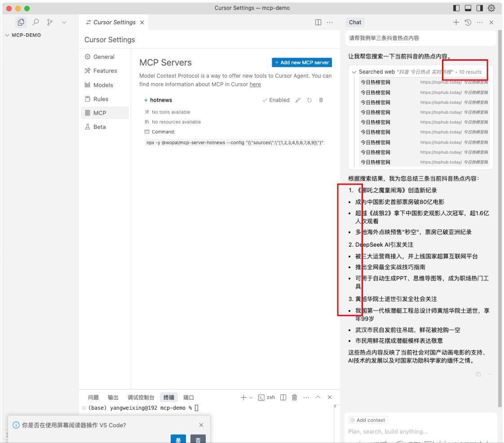This screenshot has height=443, width=504.
Task: Edit the hotnews server pencil icon
Action: (298, 100)
